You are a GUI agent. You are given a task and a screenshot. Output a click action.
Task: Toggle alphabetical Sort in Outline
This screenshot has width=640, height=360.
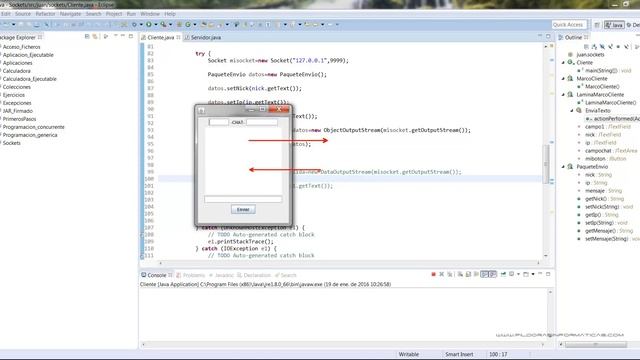(594, 47)
